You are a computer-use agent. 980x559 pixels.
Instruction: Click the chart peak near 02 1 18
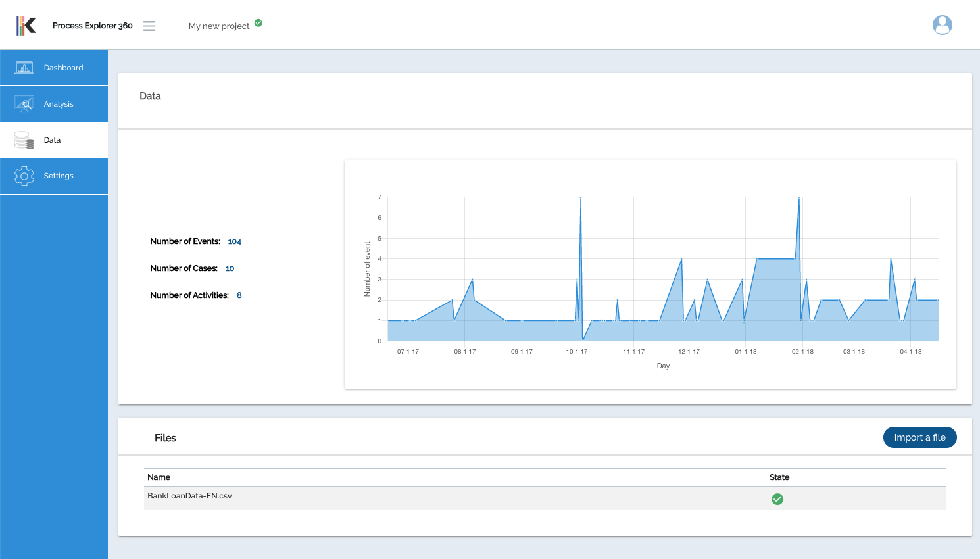(799, 198)
